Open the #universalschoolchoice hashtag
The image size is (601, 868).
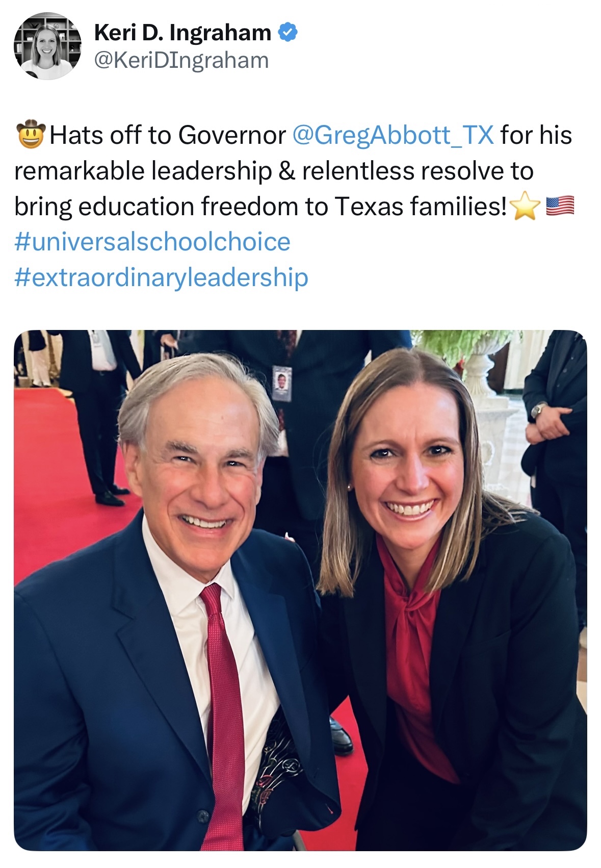click(x=152, y=241)
